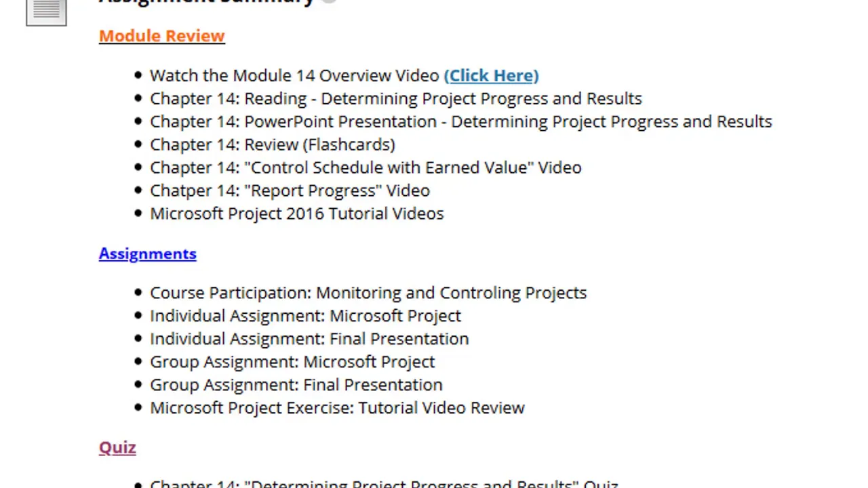The image size is (868, 488).
Task: Select Microsoft Project 2016 Tutorial Videos item
Action: (296, 213)
